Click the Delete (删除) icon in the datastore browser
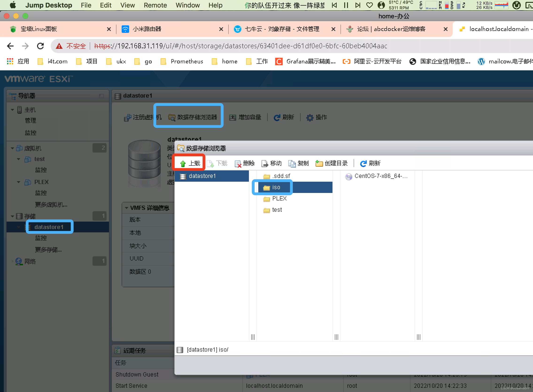 [x=238, y=164]
